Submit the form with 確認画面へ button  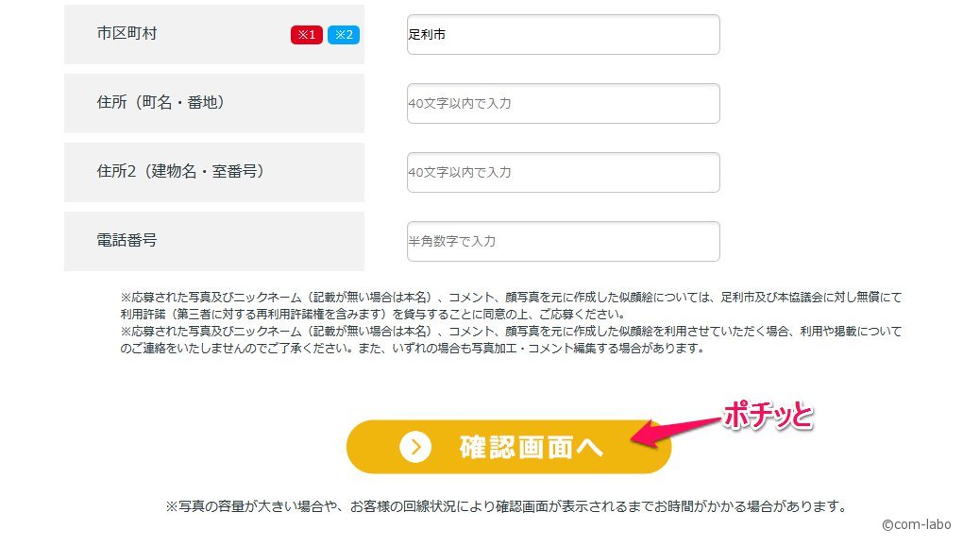tap(509, 447)
